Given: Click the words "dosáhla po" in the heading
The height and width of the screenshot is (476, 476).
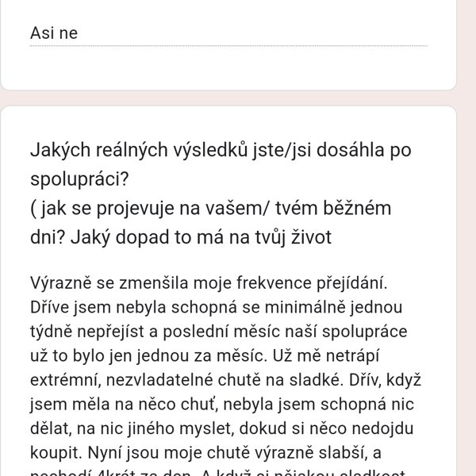Looking at the screenshot, I should (x=363, y=150).
